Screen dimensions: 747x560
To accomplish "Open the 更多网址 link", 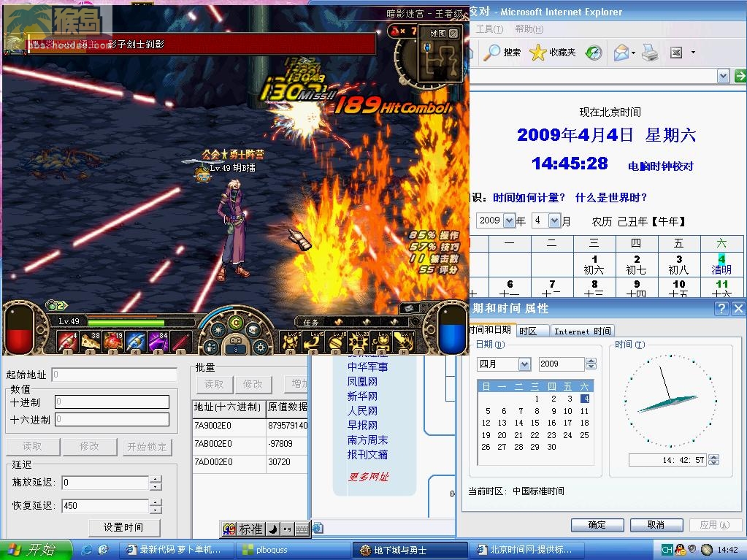I will tap(368, 477).
